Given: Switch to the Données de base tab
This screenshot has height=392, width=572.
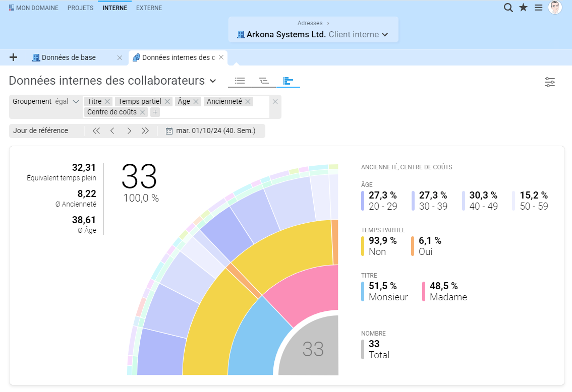Looking at the screenshot, I should coord(69,57).
